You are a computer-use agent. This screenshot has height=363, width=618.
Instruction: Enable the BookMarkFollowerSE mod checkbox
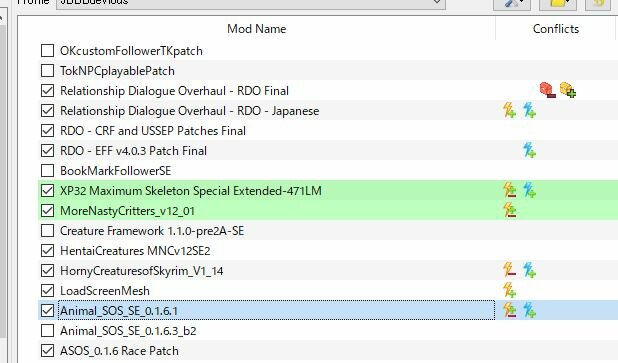(47, 171)
